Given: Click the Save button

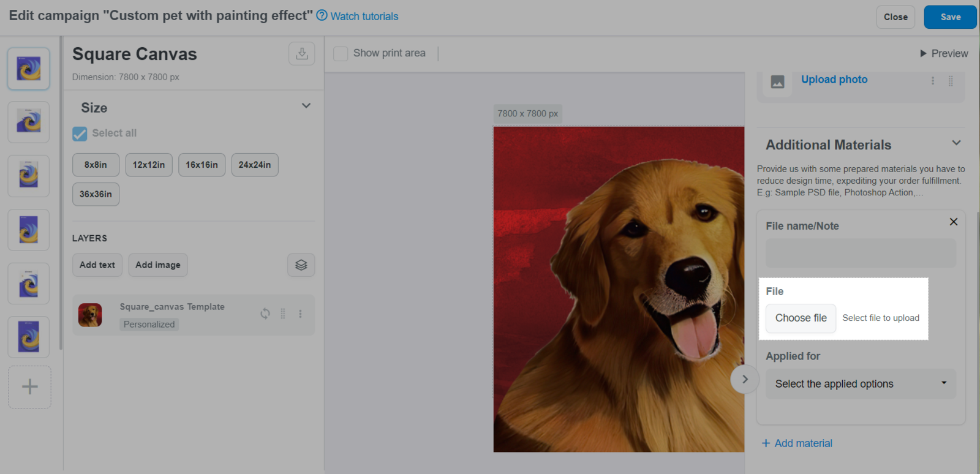Looking at the screenshot, I should click(x=950, y=17).
